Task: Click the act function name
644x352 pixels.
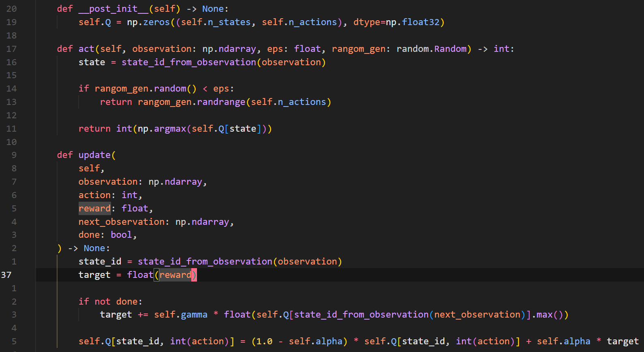Action: [x=86, y=49]
